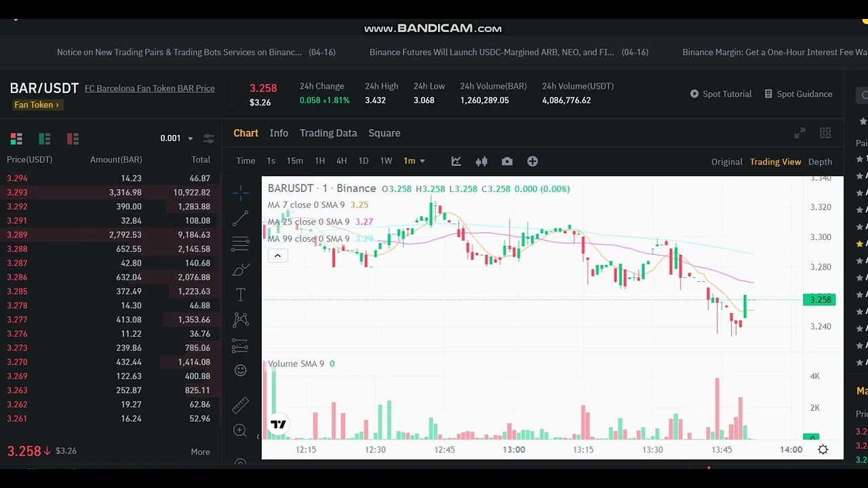Click the 3.261 ask price row
Screen dimensions: 868x488
pyautogui.click(x=111, y=419)
